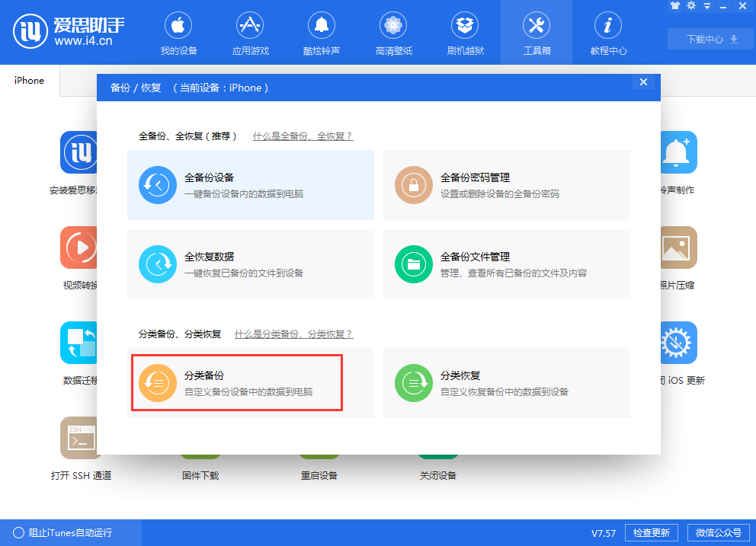Click description 一键备份设备内的数据到电脑

click(244, 193)
